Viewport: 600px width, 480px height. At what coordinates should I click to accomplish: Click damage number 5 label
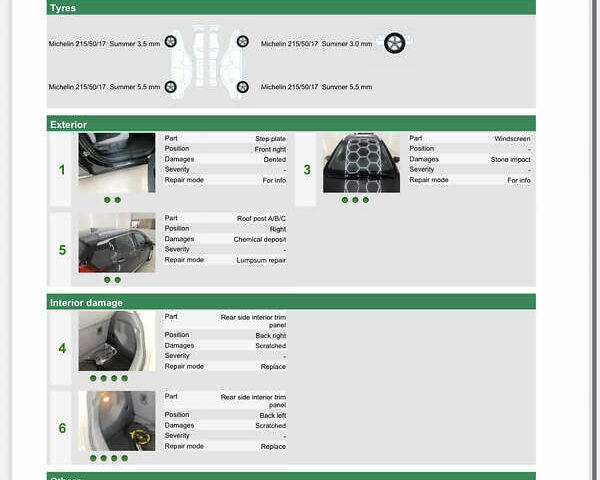62,250
